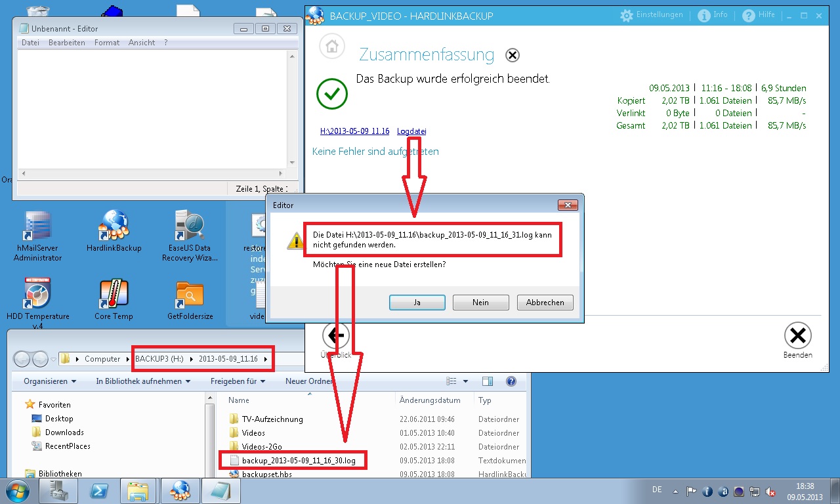
Task: Open Windows Explorer taskbar button
Action: (139, 491)
